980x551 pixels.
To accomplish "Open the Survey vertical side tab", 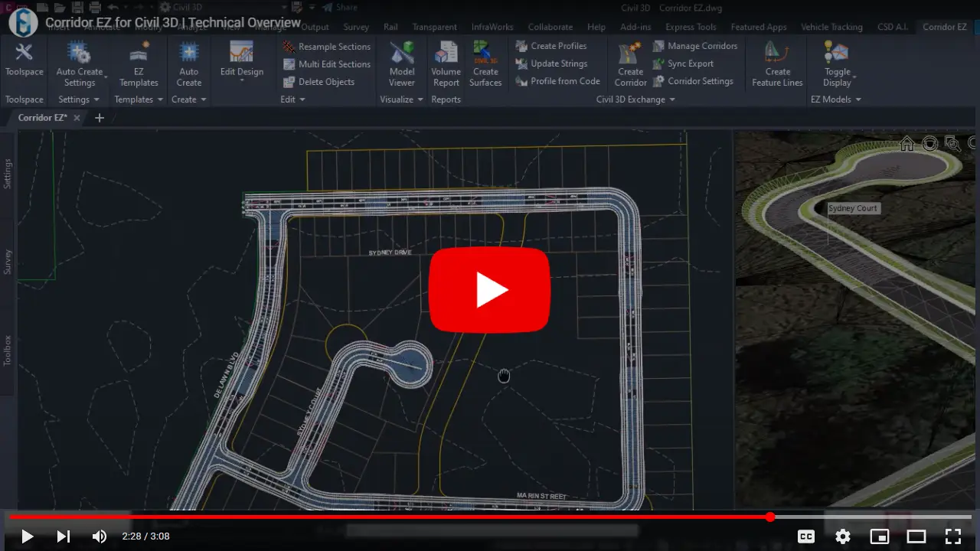I will tap(8, 262).
